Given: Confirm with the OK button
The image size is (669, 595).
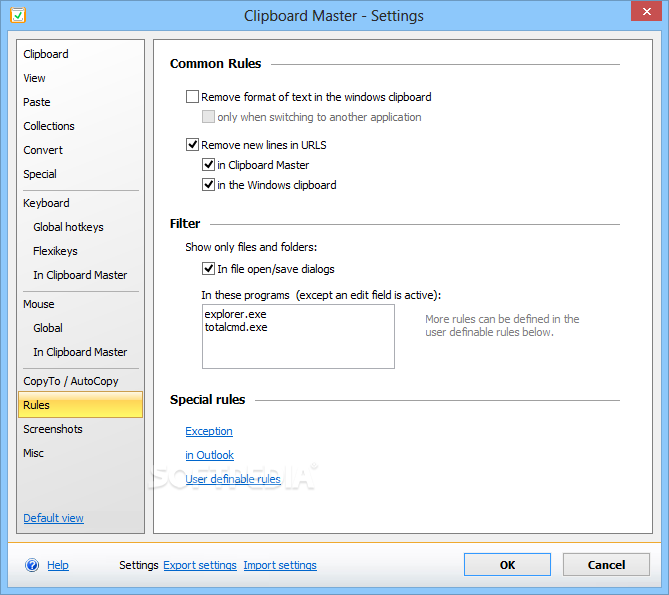Looking at the screenshot, I should 507,565.
